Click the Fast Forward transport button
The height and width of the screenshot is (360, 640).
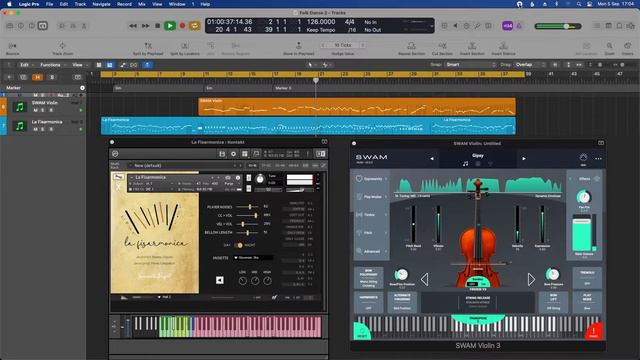click(145, 26)
